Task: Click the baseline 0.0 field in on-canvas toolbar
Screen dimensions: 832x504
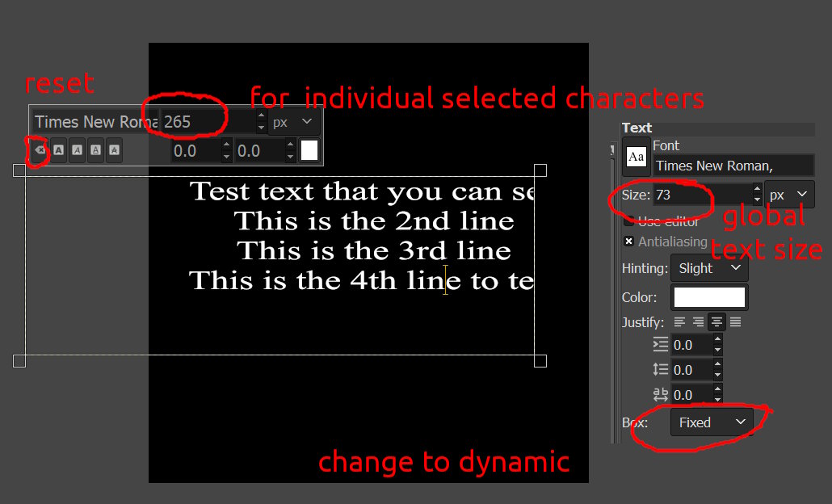Action: tap(195, 151)
